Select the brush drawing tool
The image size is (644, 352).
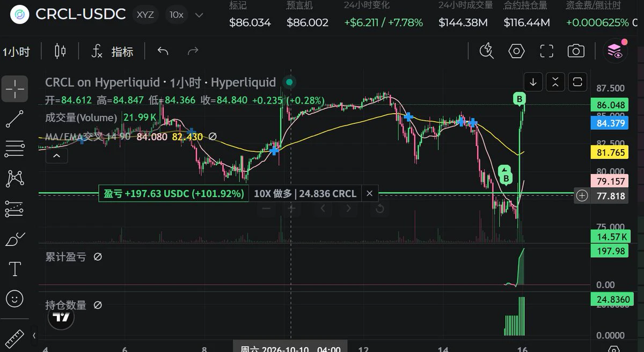pyautogui.click(x=14, y=239)
